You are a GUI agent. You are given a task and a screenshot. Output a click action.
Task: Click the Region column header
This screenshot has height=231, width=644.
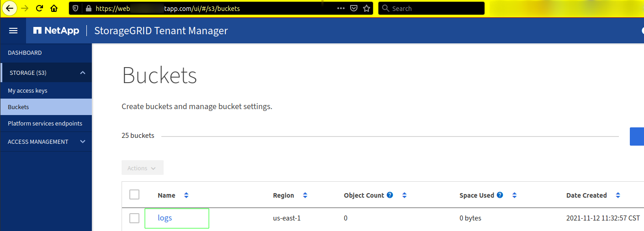[x=283, y=195]
